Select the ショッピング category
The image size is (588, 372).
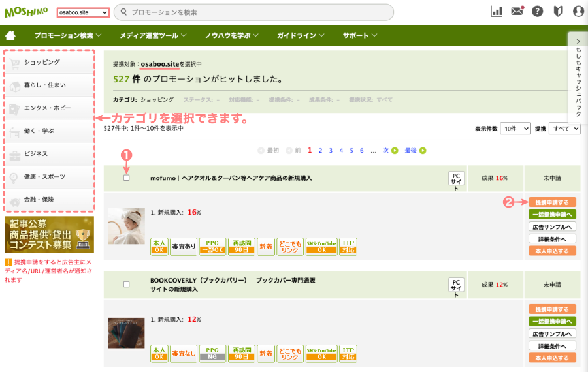(x=49, y=62)
